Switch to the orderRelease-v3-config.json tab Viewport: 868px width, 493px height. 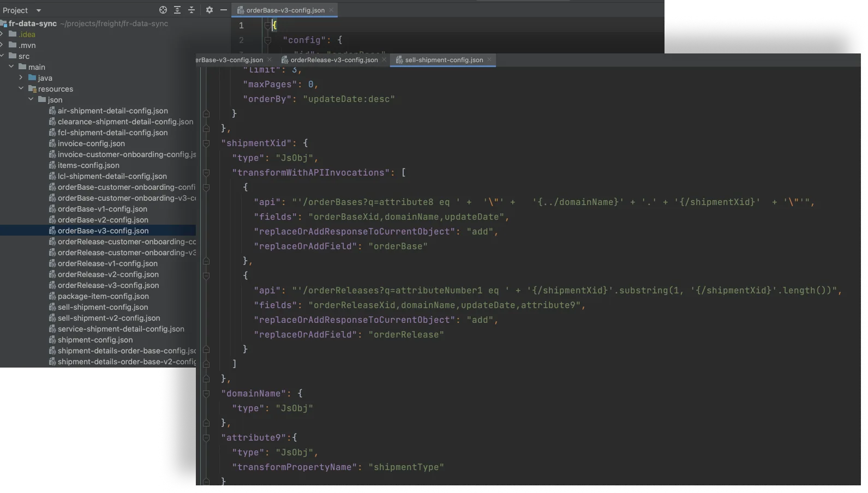pos(334,60)
